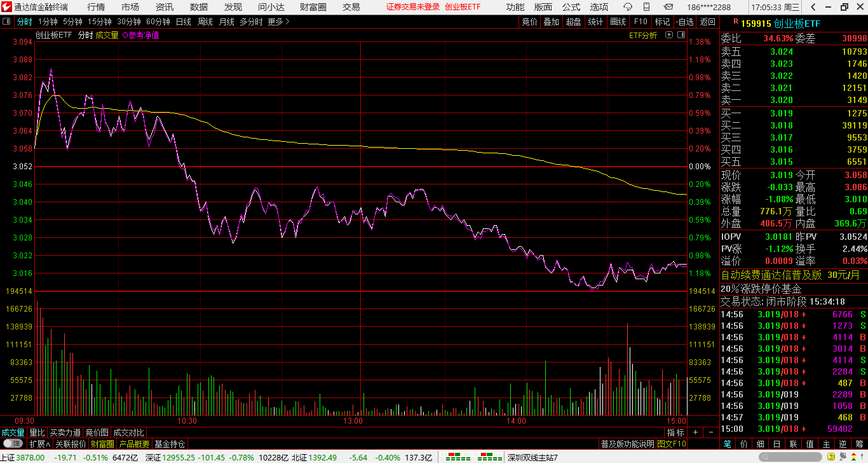The width and height of the screenshot is (868, 463).
Task: Click the left sidebar panel icon beside 分时
Action: [x=6, y=22]
